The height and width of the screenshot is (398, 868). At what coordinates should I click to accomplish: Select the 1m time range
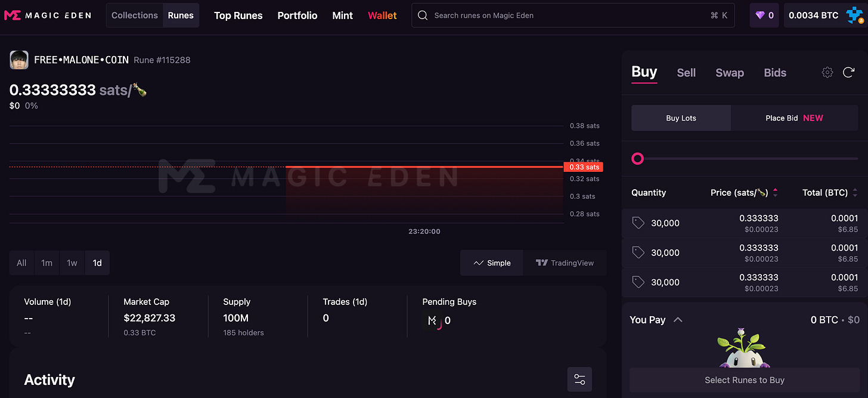pos(46,263)
